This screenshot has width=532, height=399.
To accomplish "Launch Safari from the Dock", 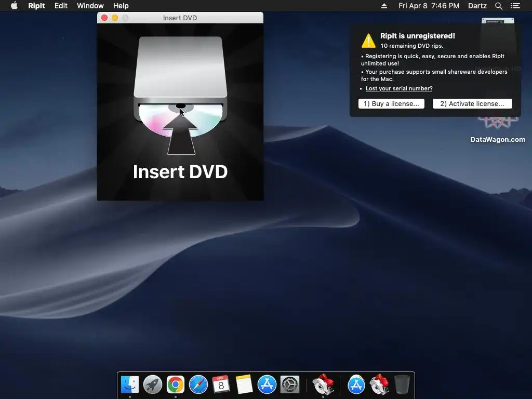I will click(x=198, y=385).
